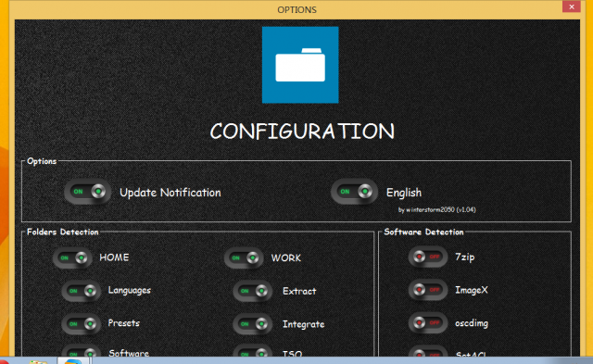The height and width of the screenshot is (364, 593).
Task: Click the CONFIGURATION heading text
Action: click(x=302, y=132)
